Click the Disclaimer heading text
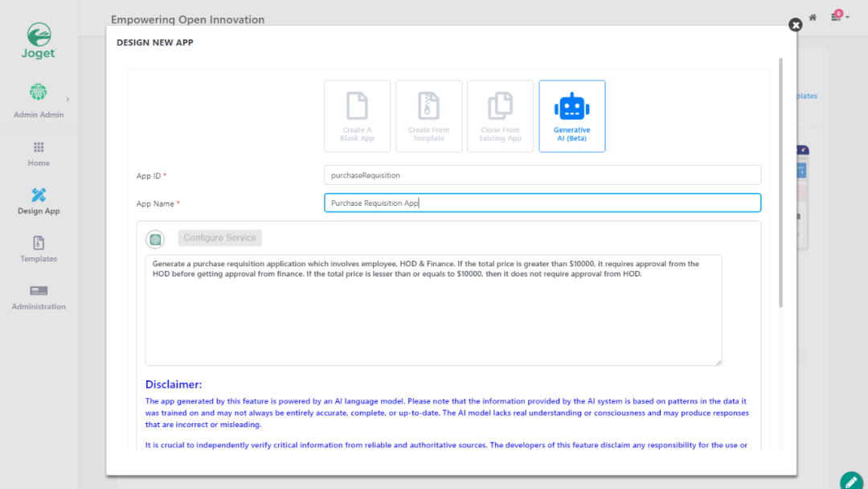The width and height of the screenshot is (868, 489). click(x=174, y=384)
